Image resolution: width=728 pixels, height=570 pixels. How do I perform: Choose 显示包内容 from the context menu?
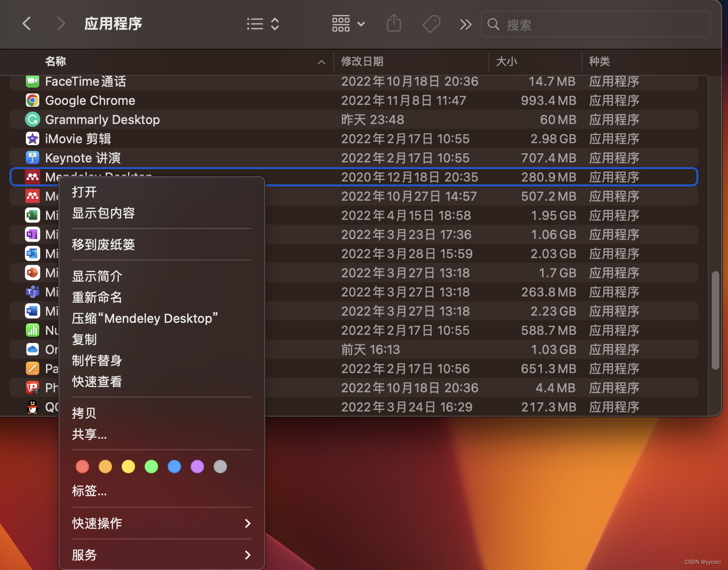click(x=162, y=213)
